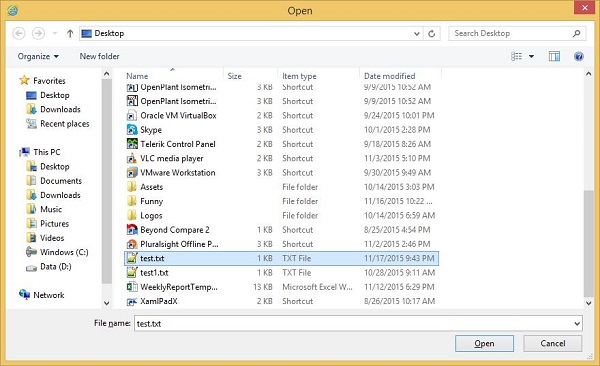
Task: Select VMware Workstation shortcut icon
Action: 132,173
